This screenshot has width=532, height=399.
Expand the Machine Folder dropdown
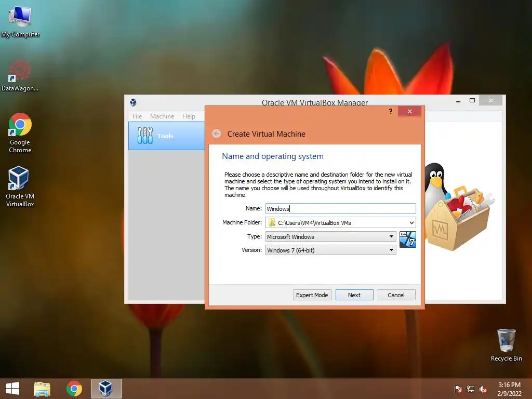[411, 222]
